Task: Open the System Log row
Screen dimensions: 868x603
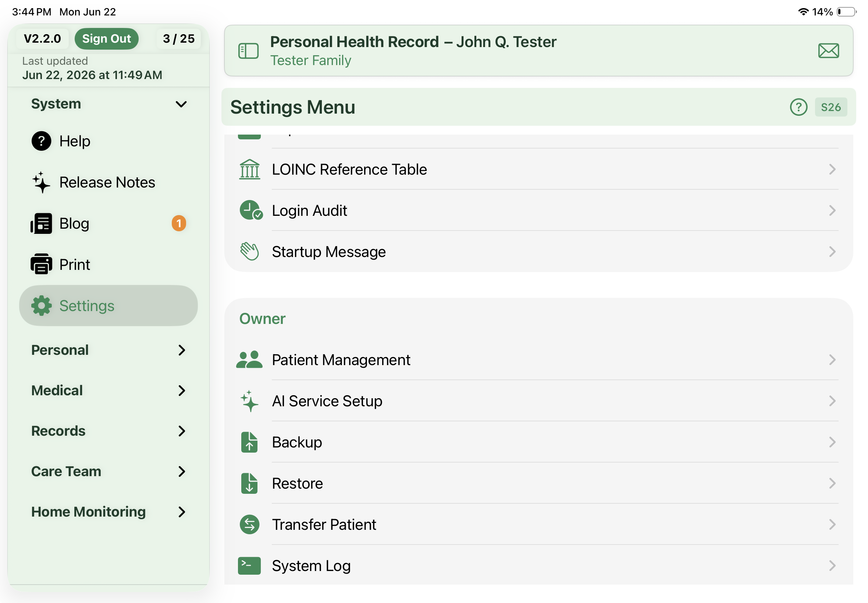Action: point(538,565)
